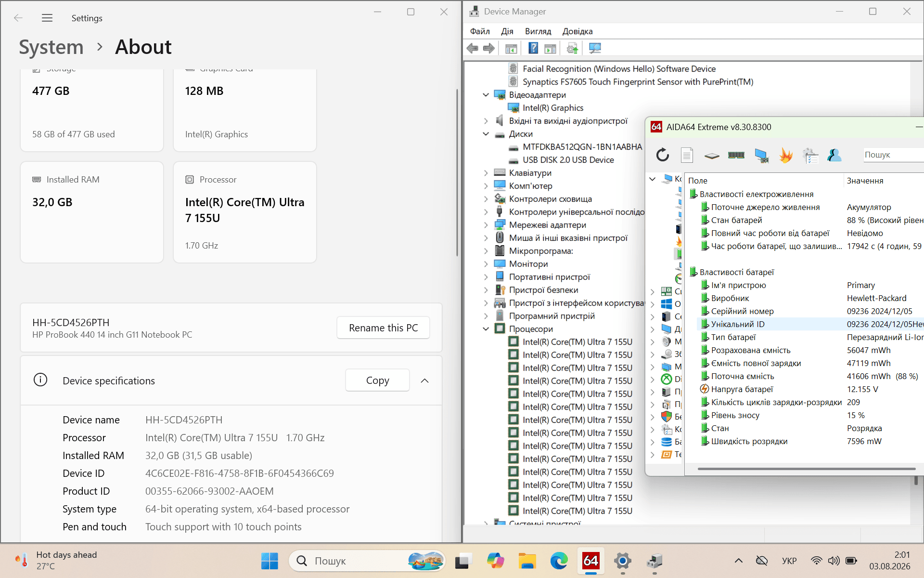This screenshot has height=578, width=924.
Task: Select USB DISK 2.0 USB Device
Action: [568, 160]
